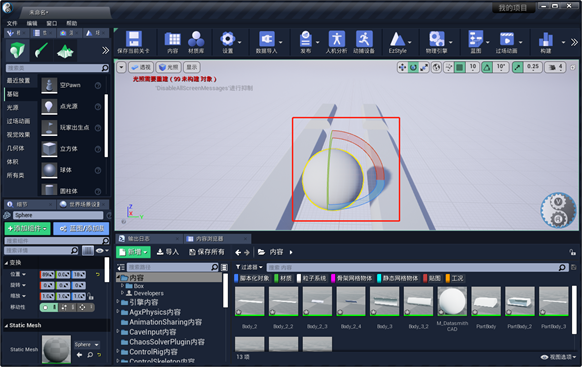Click the EzStyle icon

point(397,39)
